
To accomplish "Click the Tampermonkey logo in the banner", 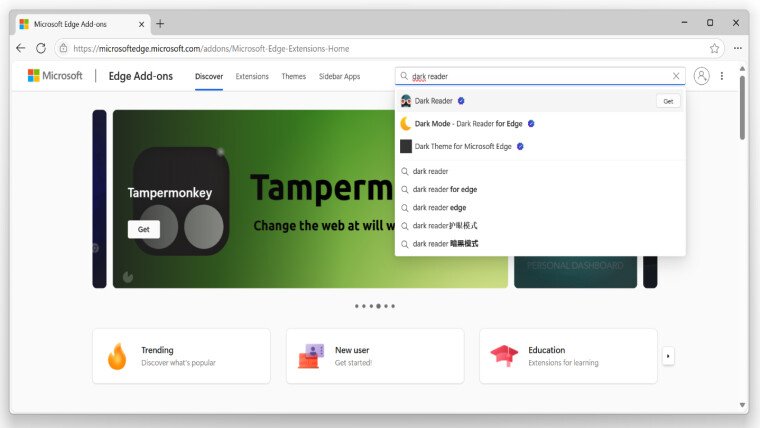I will (x=181, y=201).
